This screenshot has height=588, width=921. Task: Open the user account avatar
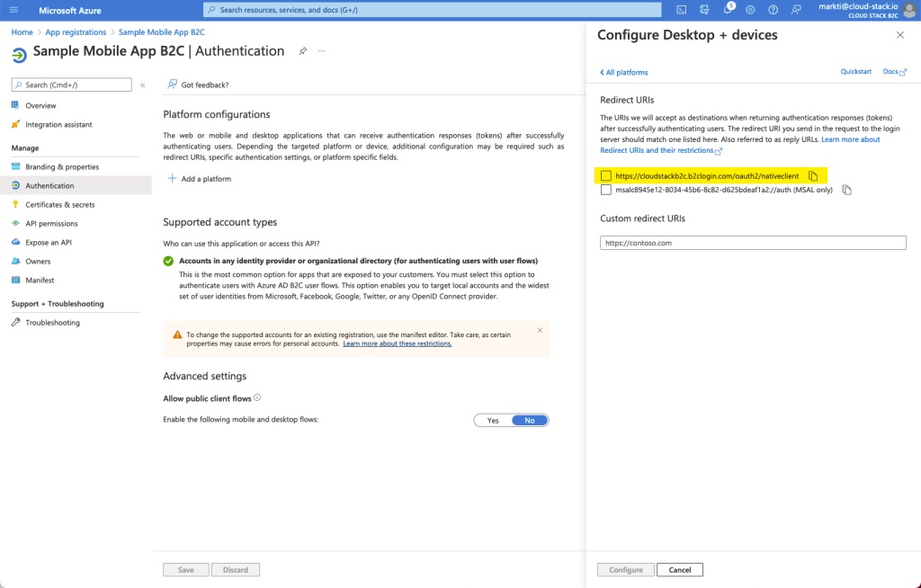click(910, 10)
